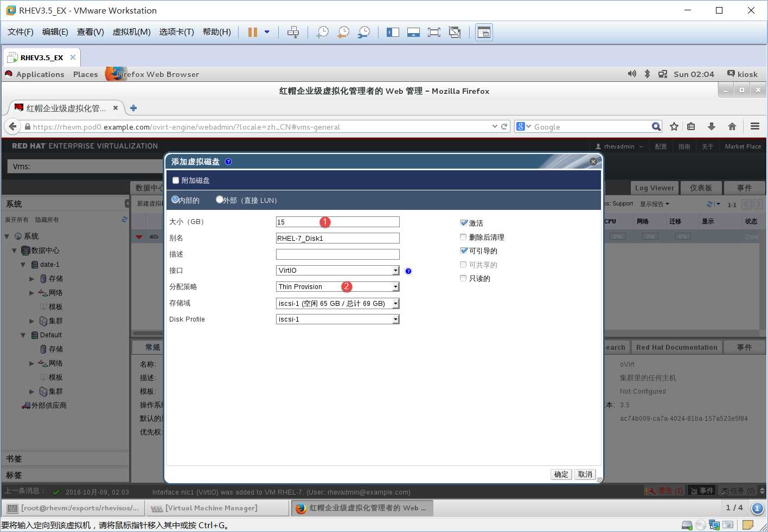Open the Disk Profile dropdown
768x532 pixels.
pyautogui.click(x=337, y=319)
